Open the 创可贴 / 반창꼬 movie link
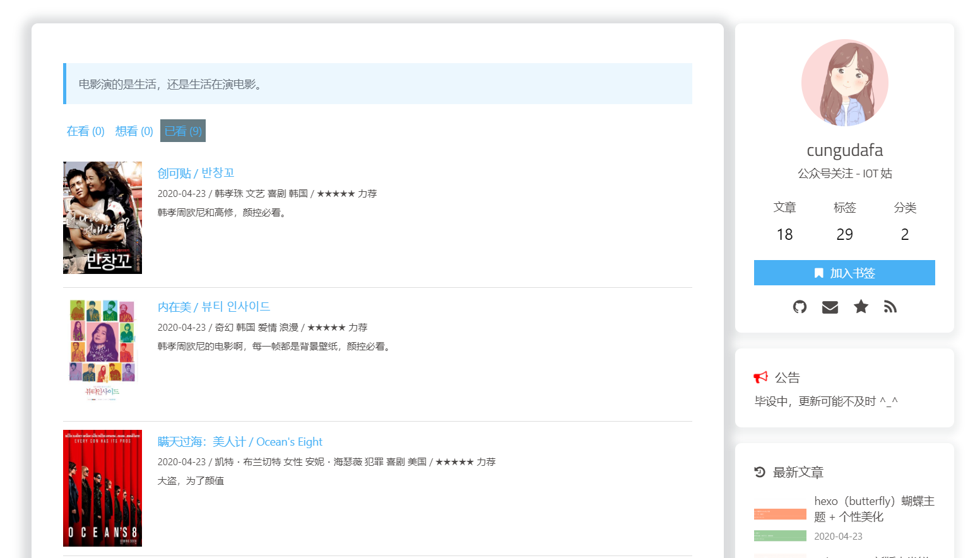This screenshot has height=558, width=980. 196,172
